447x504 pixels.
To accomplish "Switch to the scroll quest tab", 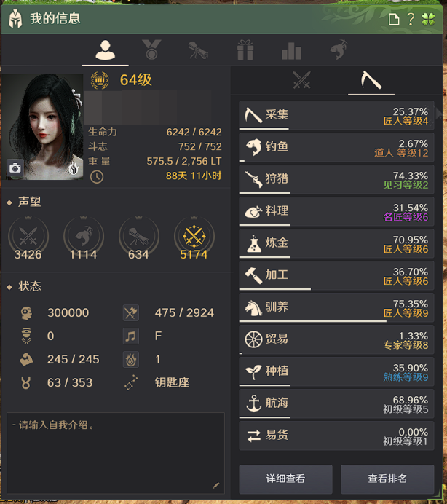I will (x=198, y=50).
